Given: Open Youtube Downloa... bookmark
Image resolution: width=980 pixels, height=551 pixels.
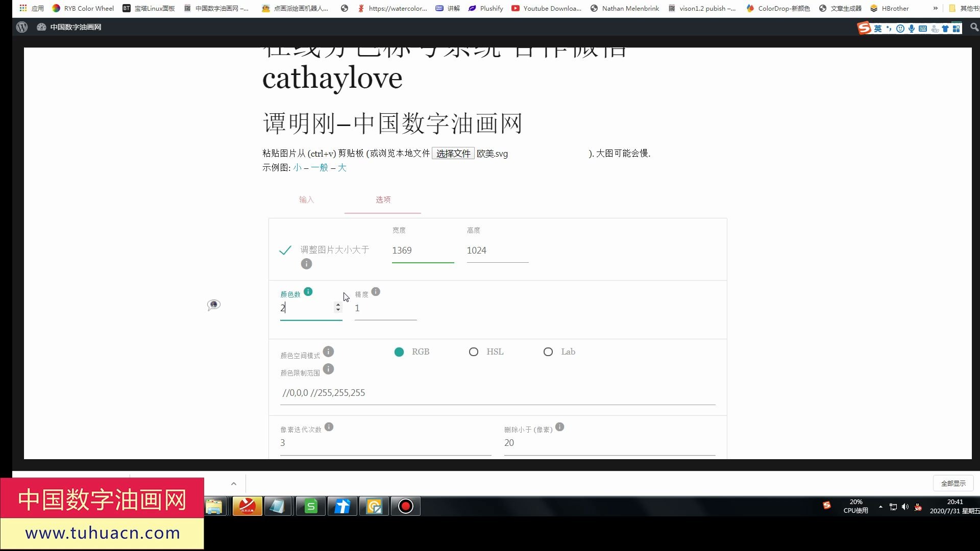Looking at the screenshot, I should coord(546,8).
